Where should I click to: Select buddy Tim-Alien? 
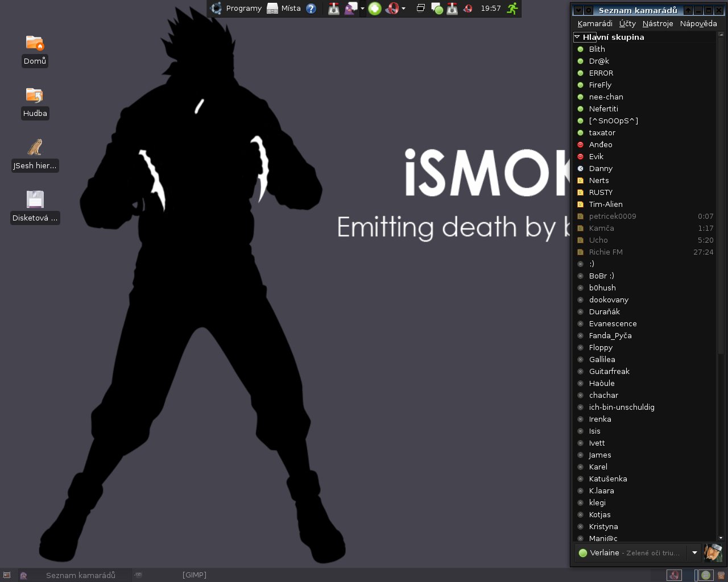[x=645, y=204]
